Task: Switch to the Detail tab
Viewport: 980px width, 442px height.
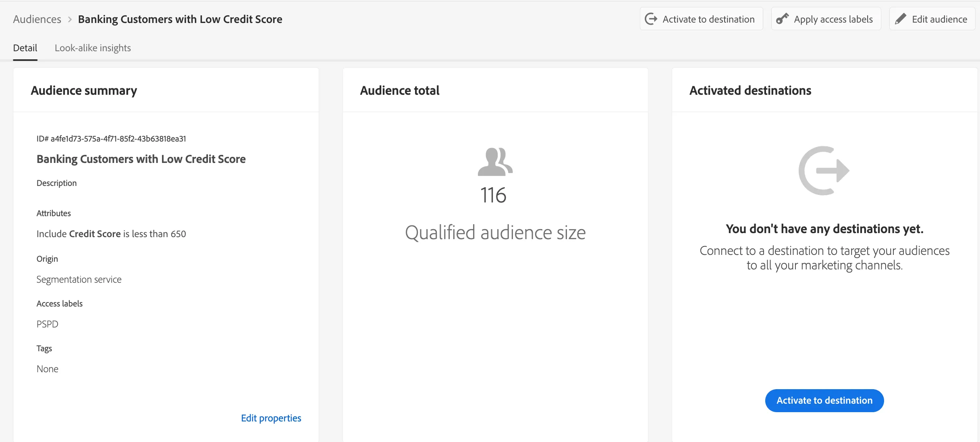Action: click(x=25, y=48)
